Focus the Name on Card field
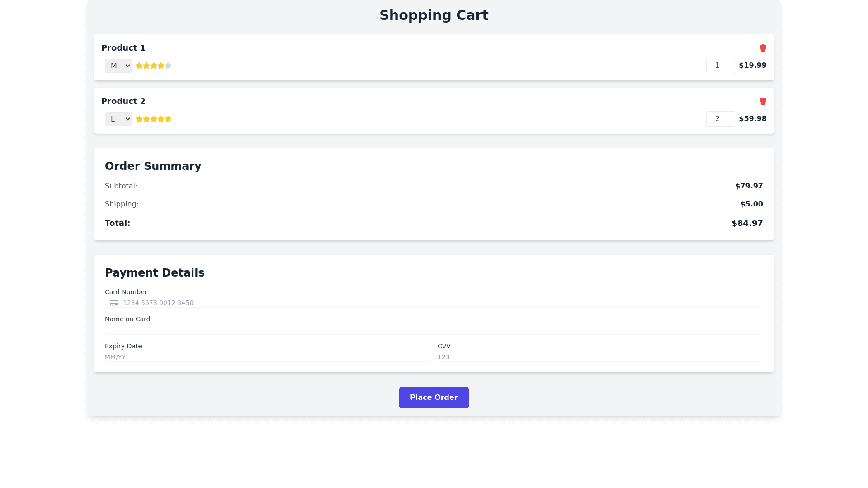 pos(434,330)
